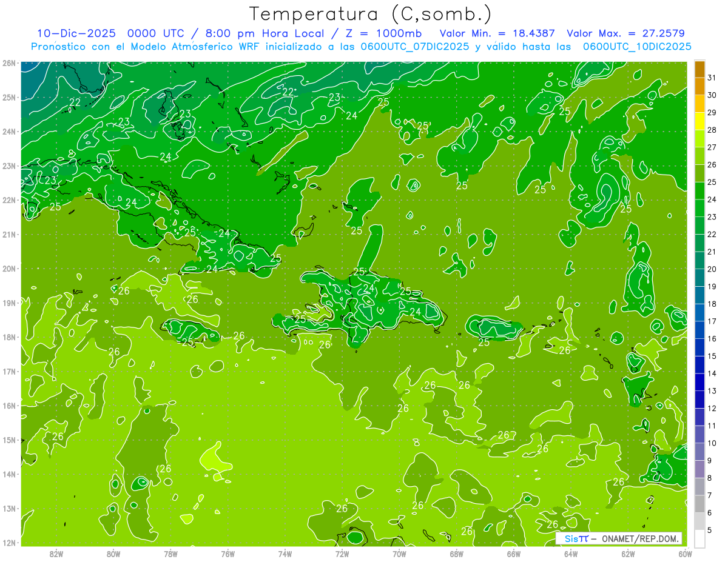The image size is (728, 562).
Task: Click the '72W' longitude axis label
Action: pos(342,554)
